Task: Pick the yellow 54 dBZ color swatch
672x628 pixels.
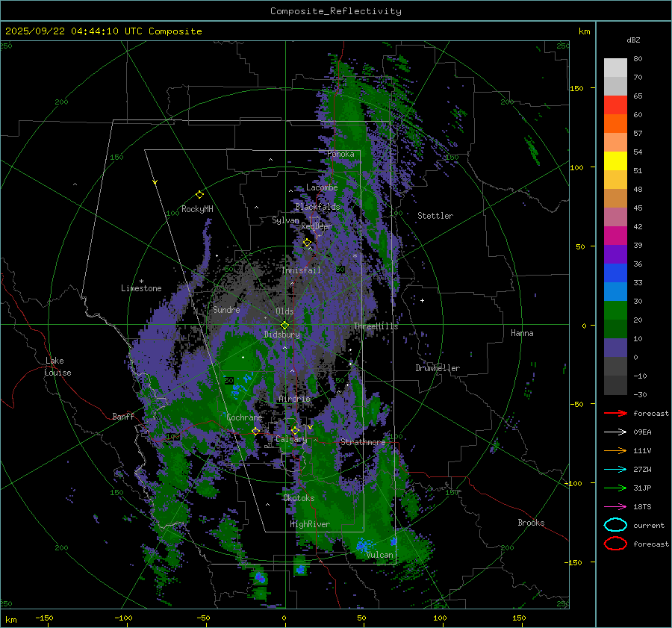Action: pos(615,161)
